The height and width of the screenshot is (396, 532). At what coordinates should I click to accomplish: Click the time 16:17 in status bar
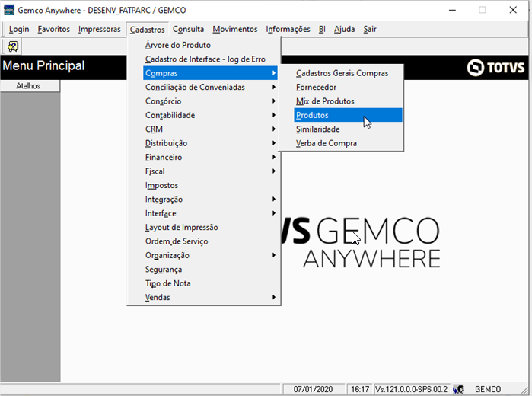[360, 389]
